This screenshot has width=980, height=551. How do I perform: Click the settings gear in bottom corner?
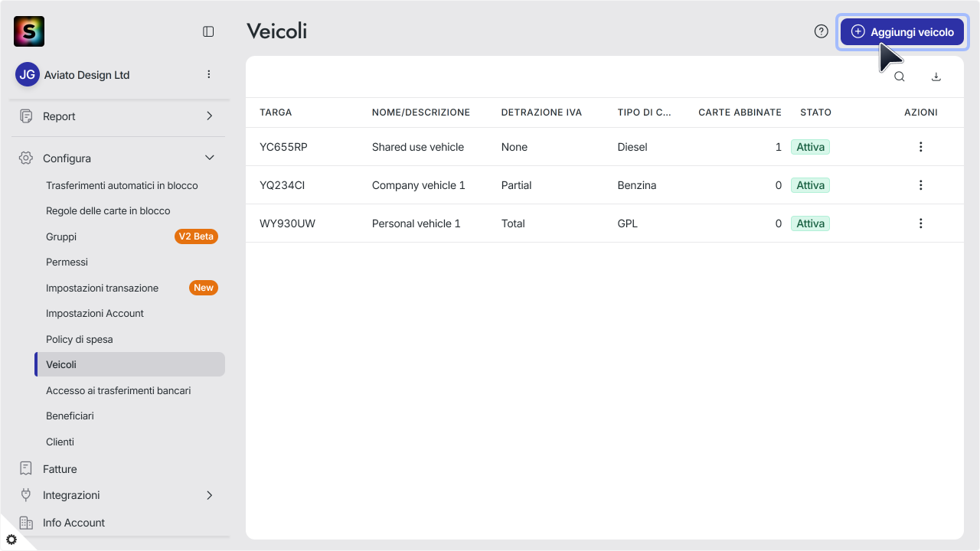click(11, 540)
